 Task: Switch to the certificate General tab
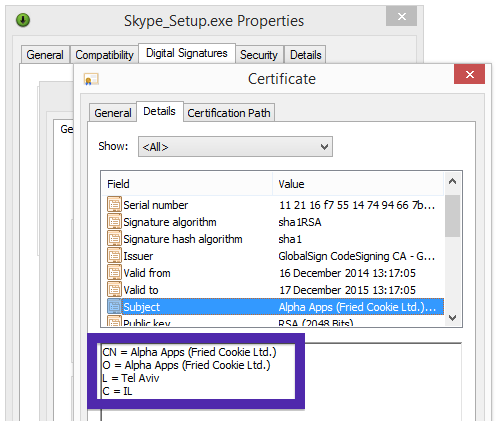pyautogui.click(x=113, y=113)
